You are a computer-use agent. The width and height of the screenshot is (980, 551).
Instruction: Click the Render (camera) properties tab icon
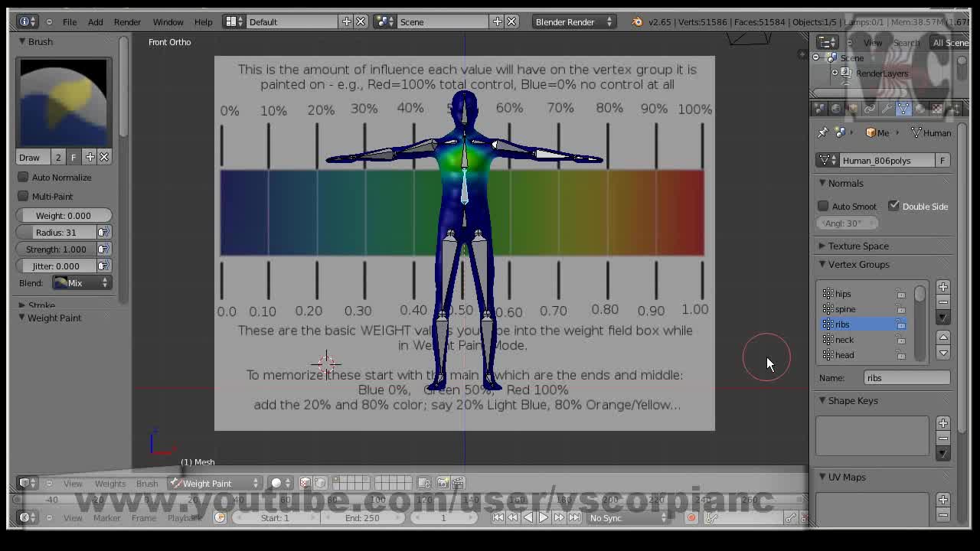(820, 109)
